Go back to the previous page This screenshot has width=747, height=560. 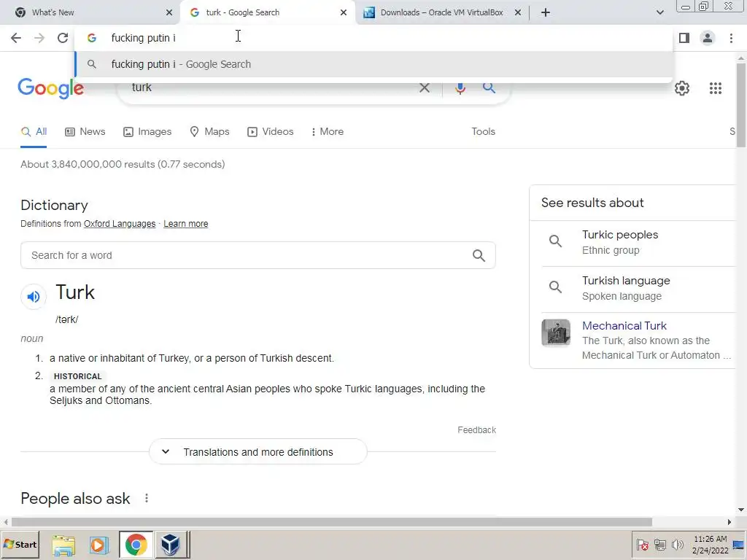tap(16, 38)
